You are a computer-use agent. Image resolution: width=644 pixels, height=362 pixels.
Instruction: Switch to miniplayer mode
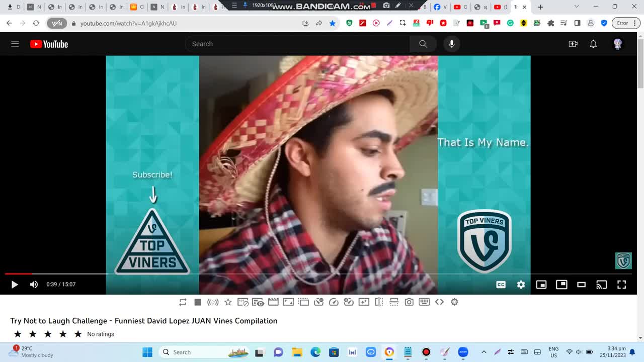tap(541, 285)
